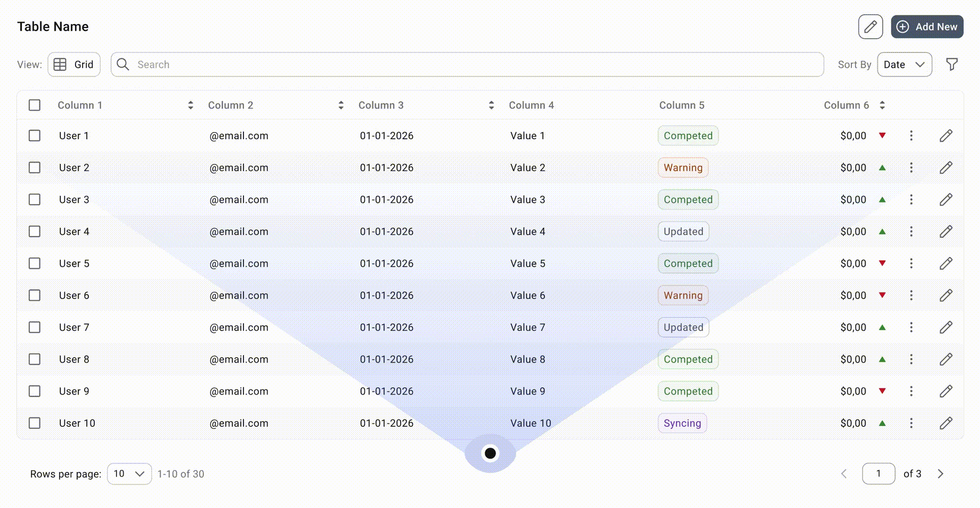
Task: Check the User 9 row checkbox
Action: click(x=35, y=391)
